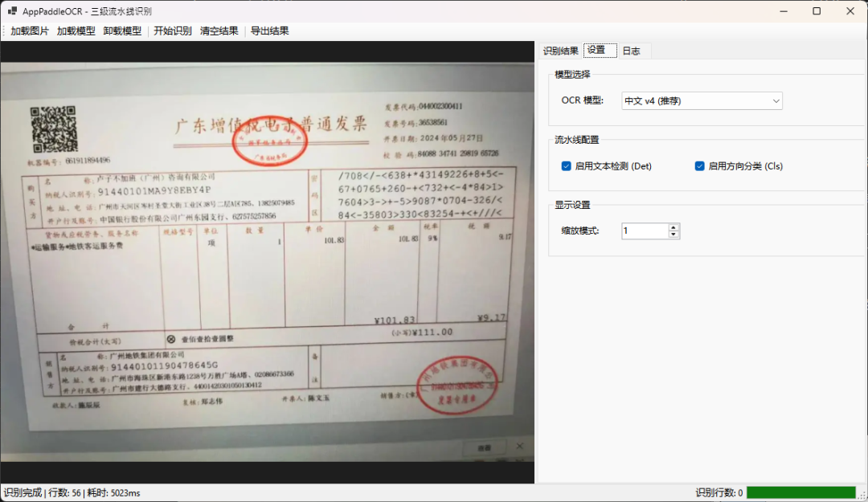Screen dimensions: 868x502
Task: Click the 流水线配置 group label
Action: click(x=577, y=140)
